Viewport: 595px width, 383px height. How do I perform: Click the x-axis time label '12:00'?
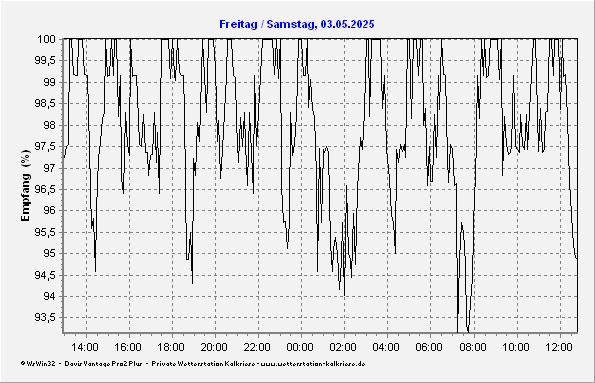[x=559, y=347]
